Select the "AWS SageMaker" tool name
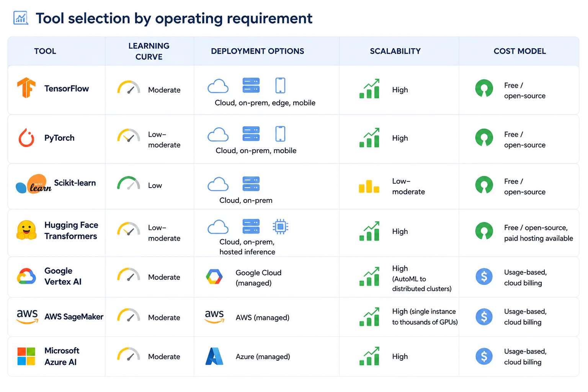The image size is (588, 392). [x=74, y=317]
